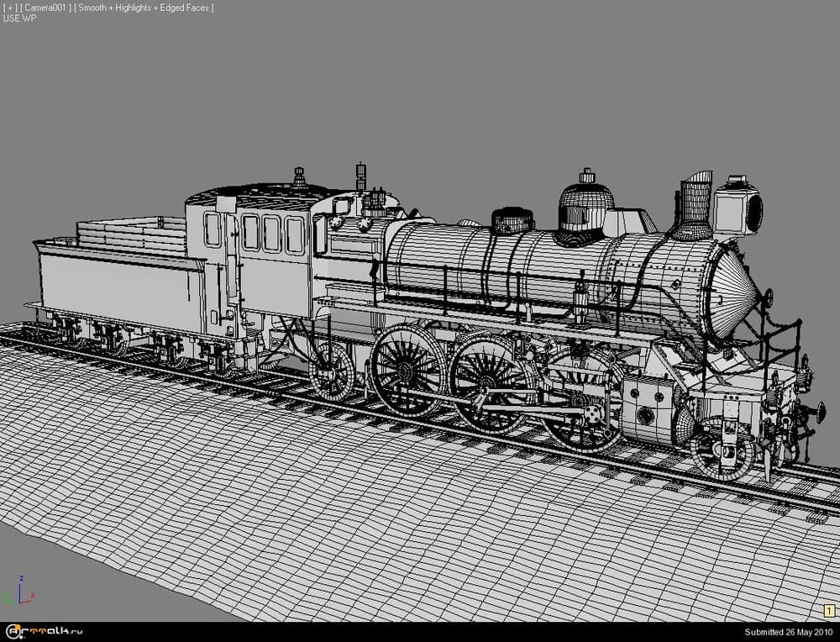The width and height of the screenshot is (840, 642).
Task: Click the yellow number 1 badge
Action: 827,611
